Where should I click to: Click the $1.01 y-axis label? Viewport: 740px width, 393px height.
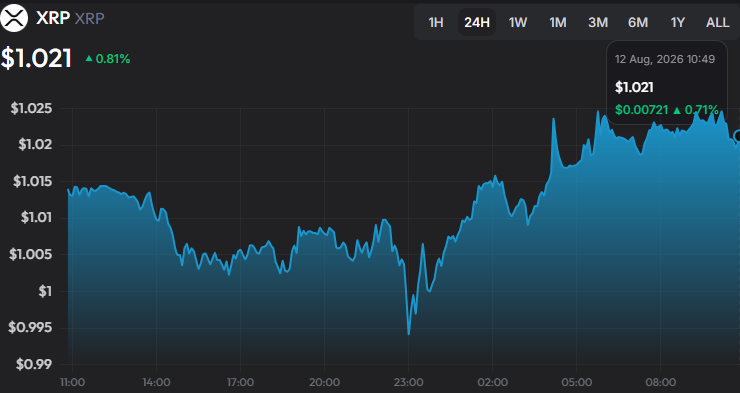(36, 217)
